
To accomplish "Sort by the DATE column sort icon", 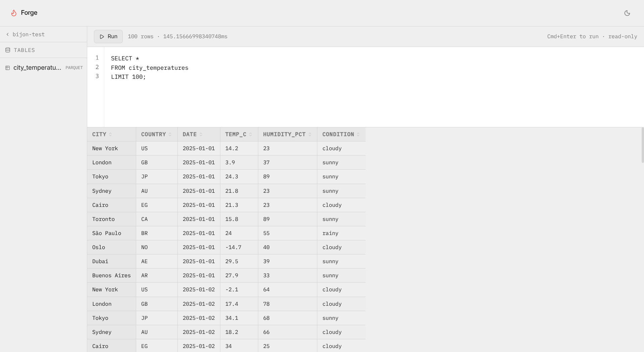I will pyautogui.click(x=201, y=134).
